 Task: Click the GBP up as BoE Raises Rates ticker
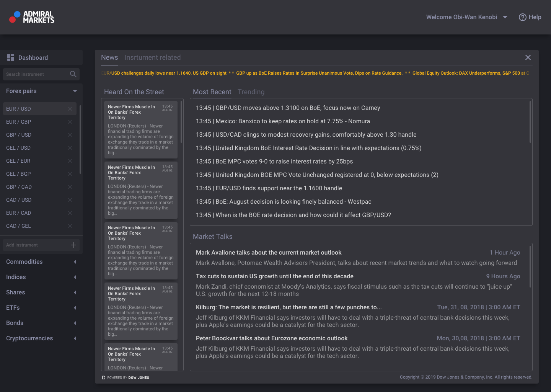319,73
